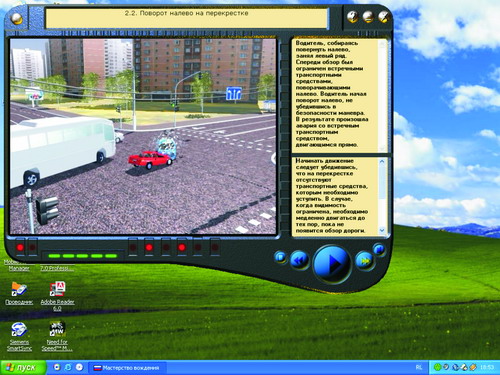Click the rewind double-arrow button
500x375 pixels.
point(299,260)
